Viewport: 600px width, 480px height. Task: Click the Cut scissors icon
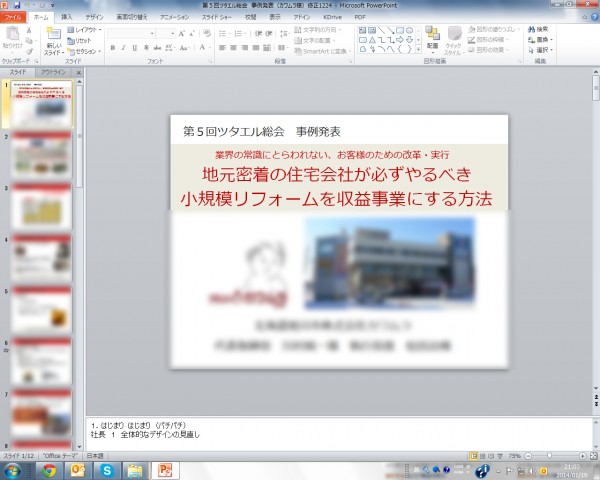[x=29, y=30]
